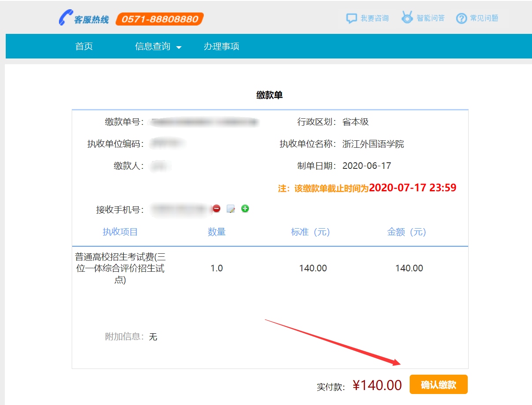This screenshot has width=532, height=405.
Task: Open the 信息查询 navigation menu
Action: coord(153,47)
